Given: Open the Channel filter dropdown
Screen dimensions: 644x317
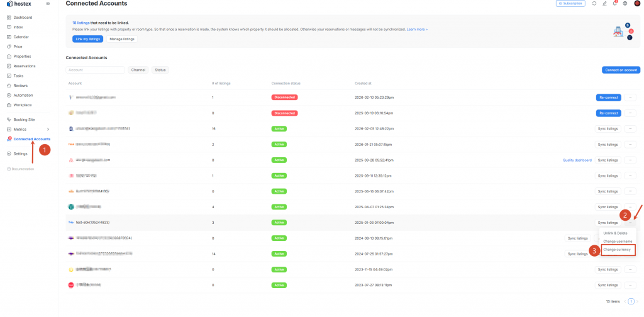Looking at the screenshot, I should point(138,70).
